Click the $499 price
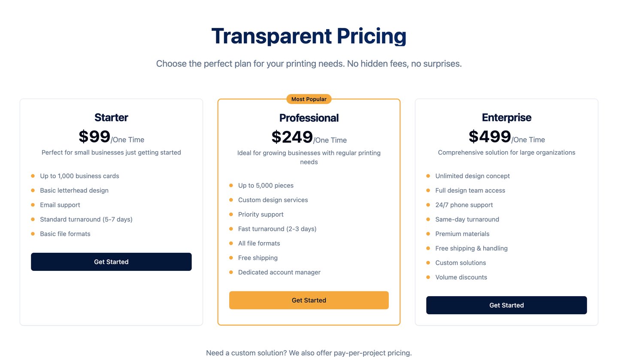Screen dimensions: 618x364 point(490,137)
